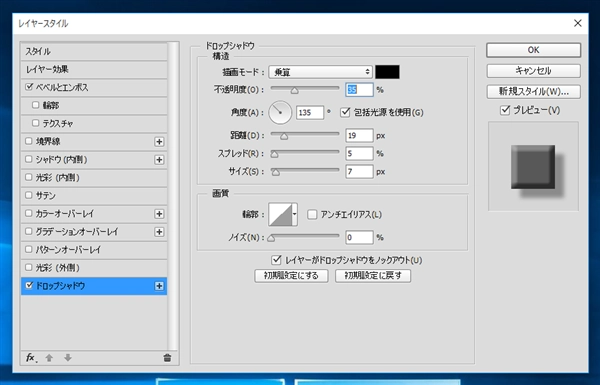Enable the アンチエイリアス checkbox
Image resolution: width=600 pixels, height=385 pixels.
pos(312,214)
